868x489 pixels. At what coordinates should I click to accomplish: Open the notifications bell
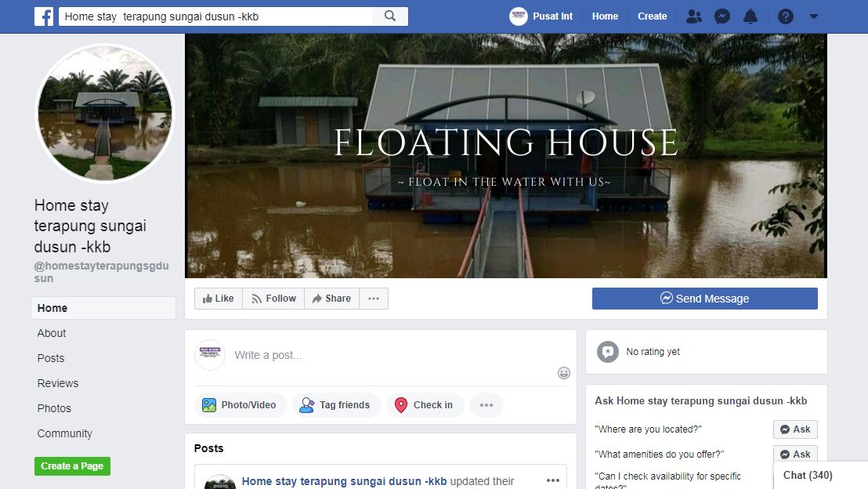(750, 16)
